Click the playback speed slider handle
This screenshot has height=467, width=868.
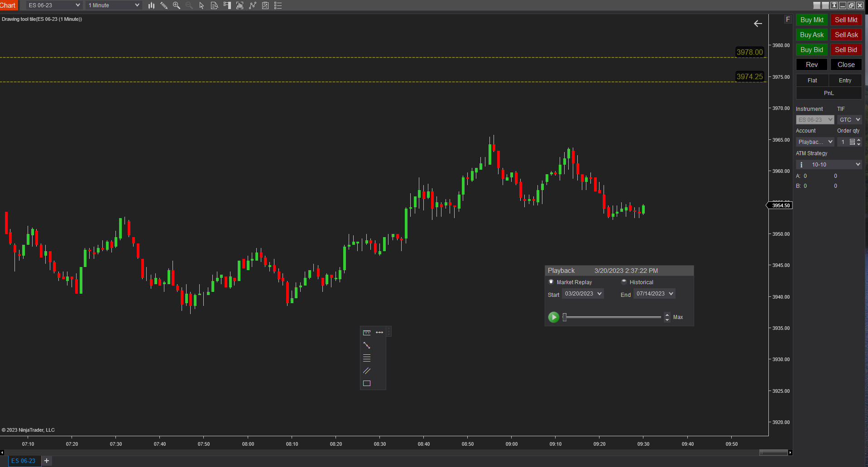point(565,317)
